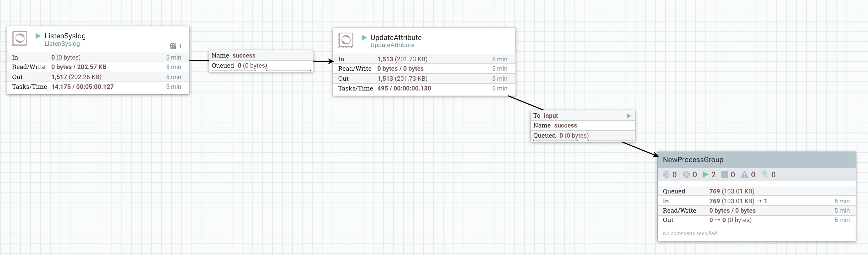Click NewProcessGroup Queued value 769
The width and height of the screenshot is (868, 255).
[x=732, y=191]
